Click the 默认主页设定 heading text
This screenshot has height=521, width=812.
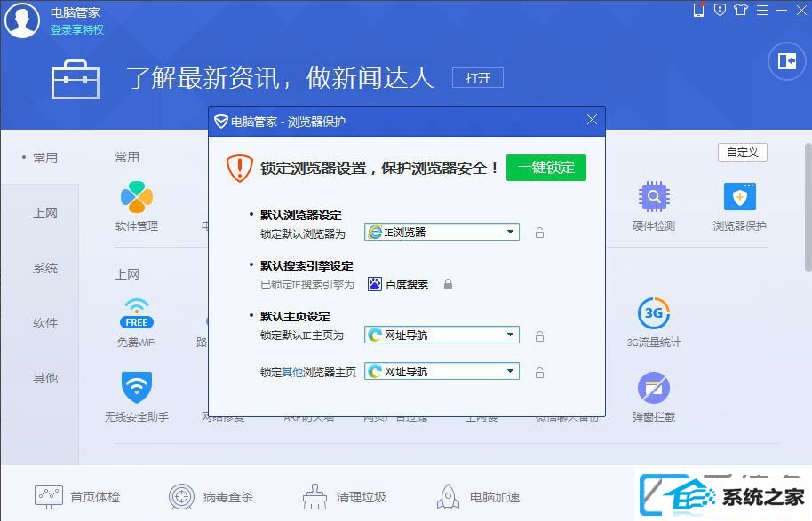(295, 316)
